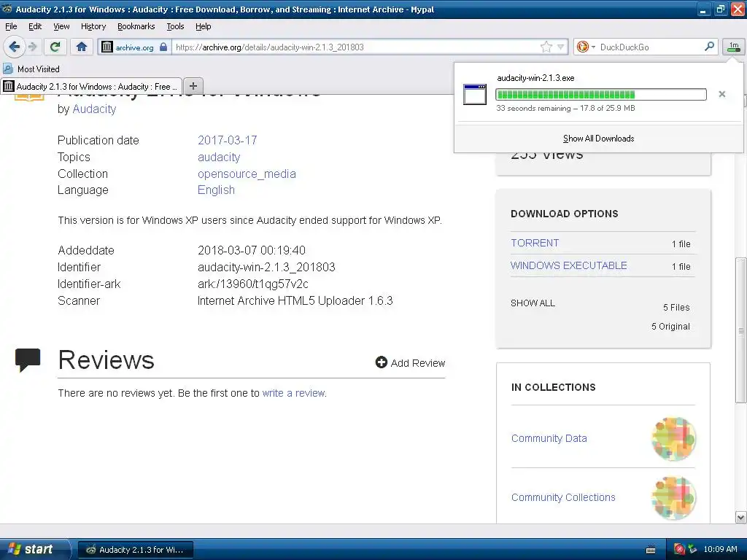Open the 2017-03-17 publication date link
The height and width of the screenshot is (560, 747).
tap(228, 140)
